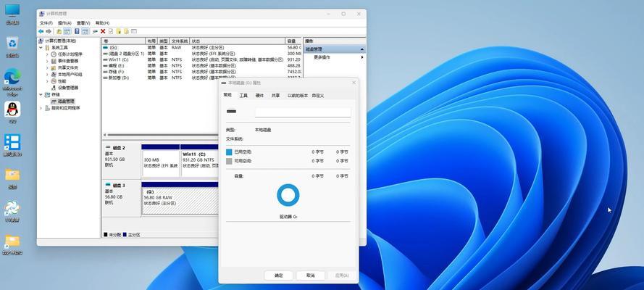Switch to the 硬件 tab in properties

[259, 95]
